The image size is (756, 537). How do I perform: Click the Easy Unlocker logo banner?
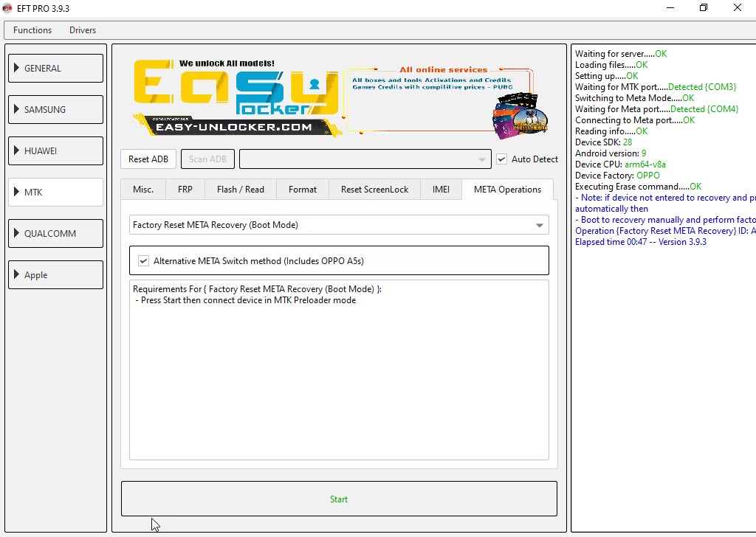(x=237, y=98)
